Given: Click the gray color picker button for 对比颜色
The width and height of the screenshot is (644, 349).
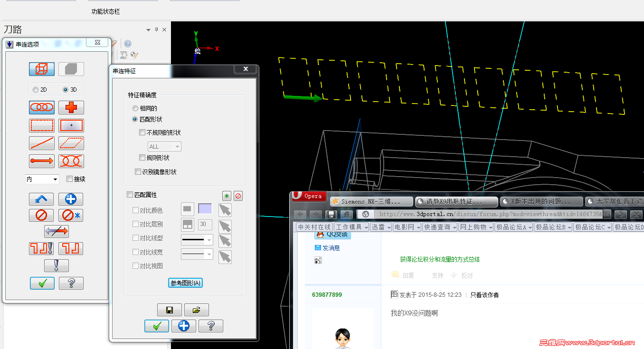Looking at the screenshot, I should pos(188,208).
